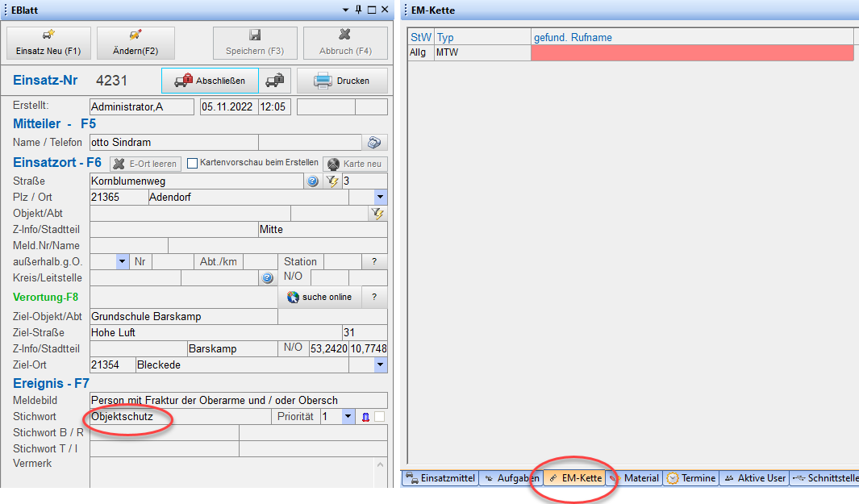This screenshot has height=504, width=859.
Task: Enable Kartenvorschau beim Erstellen checkbox
Action: point(193,163)
